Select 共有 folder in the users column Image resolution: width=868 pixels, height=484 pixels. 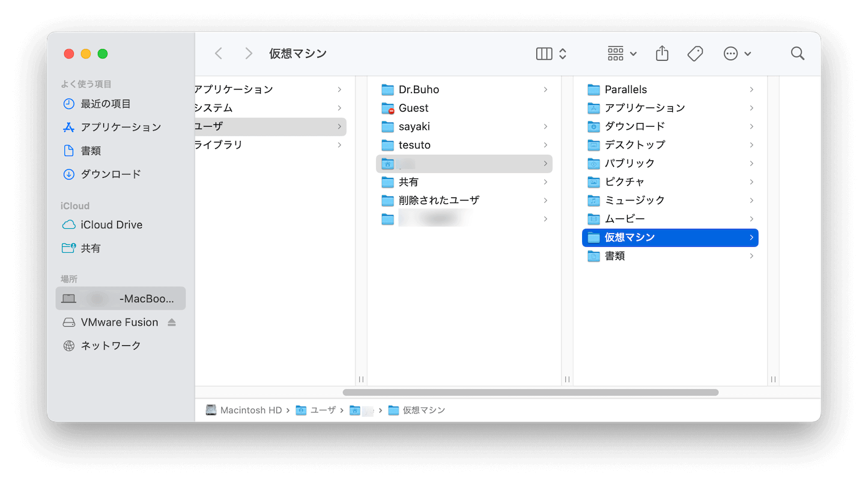pyautogui.click(x=464, y=182)
